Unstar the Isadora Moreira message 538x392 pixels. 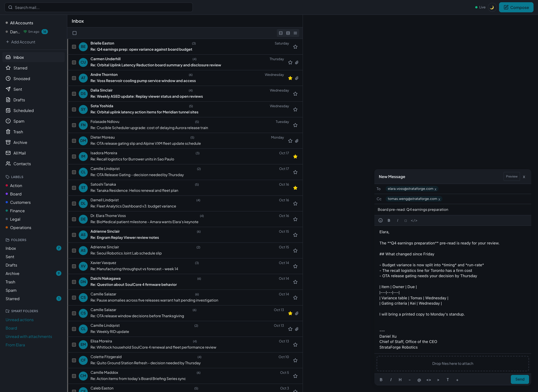click(295, 156)
